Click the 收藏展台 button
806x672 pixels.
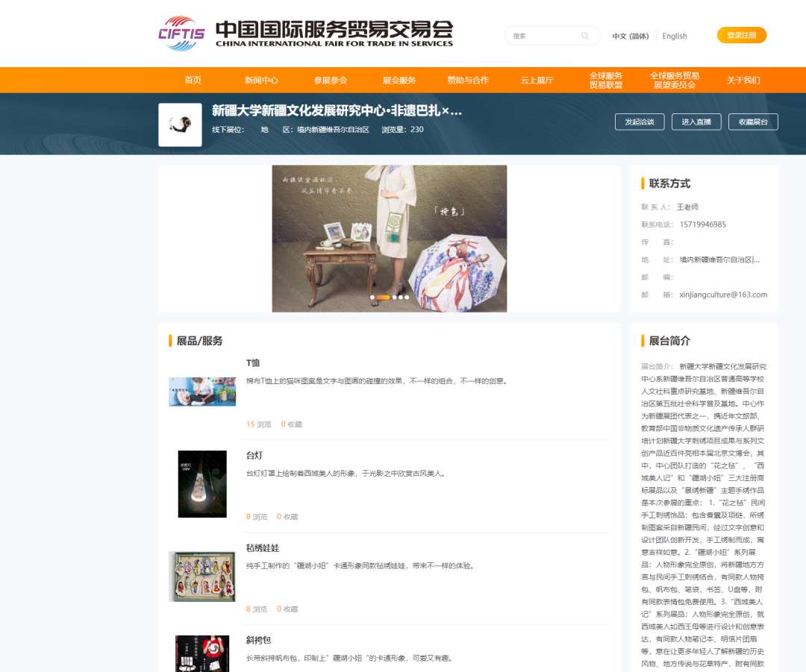point(753,122)
